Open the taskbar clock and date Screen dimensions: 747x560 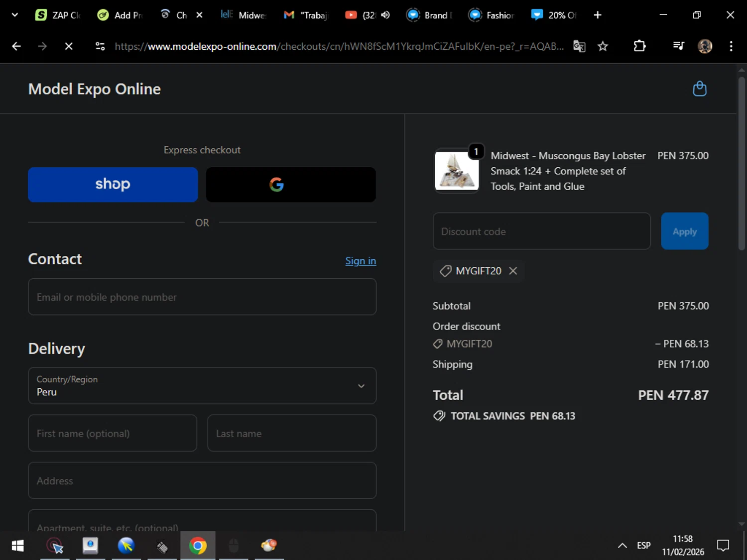coord(683,546)
